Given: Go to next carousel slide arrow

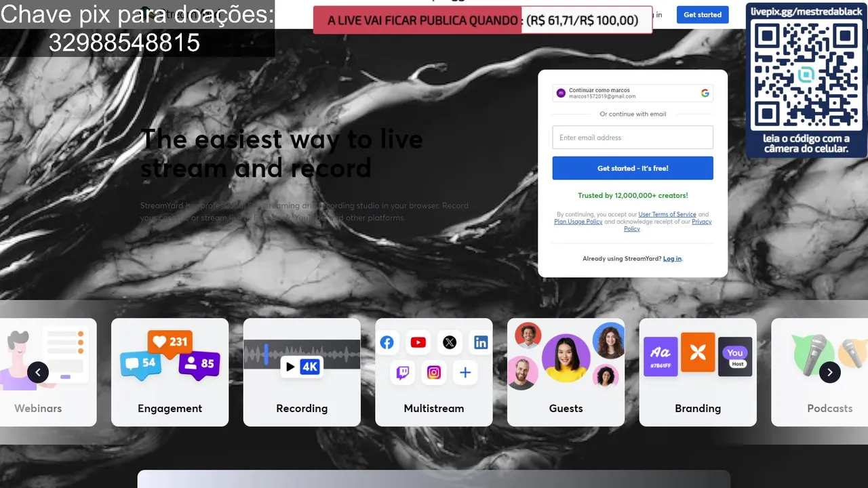Looking at the screenshot, I should (830, 372).
